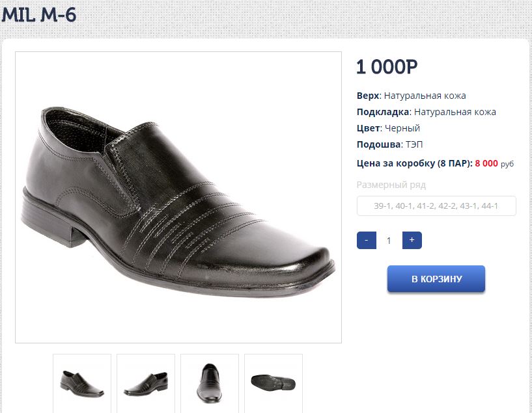Click the 1 000Р price heading
532x413 pixels.
387,66
